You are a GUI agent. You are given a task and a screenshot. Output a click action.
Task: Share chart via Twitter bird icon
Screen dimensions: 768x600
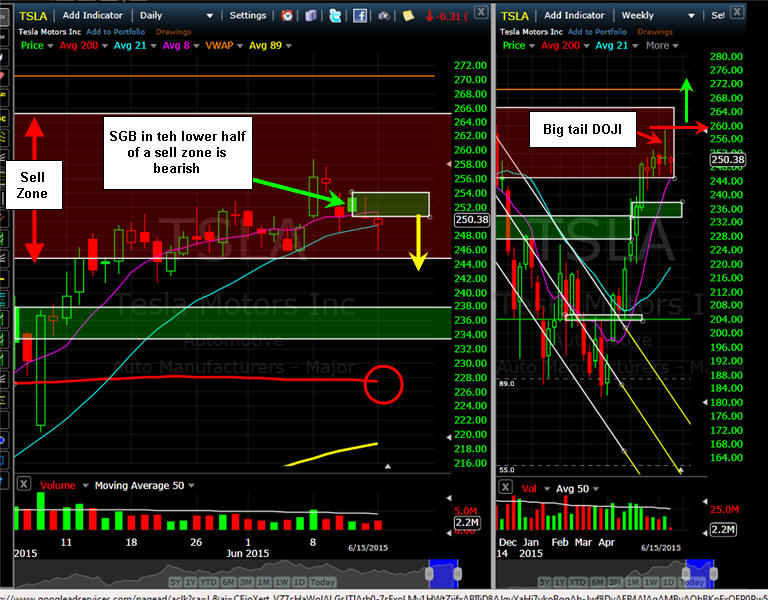coord(335,16)
